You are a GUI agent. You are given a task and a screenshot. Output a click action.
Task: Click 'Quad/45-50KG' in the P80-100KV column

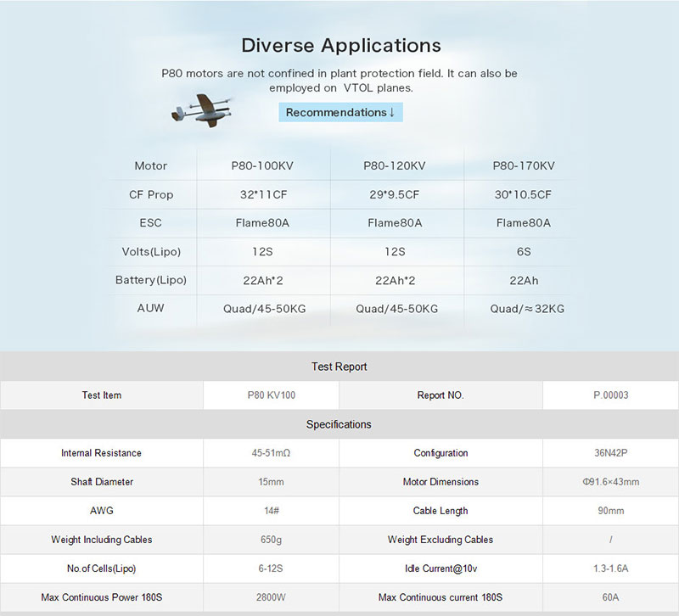(x=265, y=309)
